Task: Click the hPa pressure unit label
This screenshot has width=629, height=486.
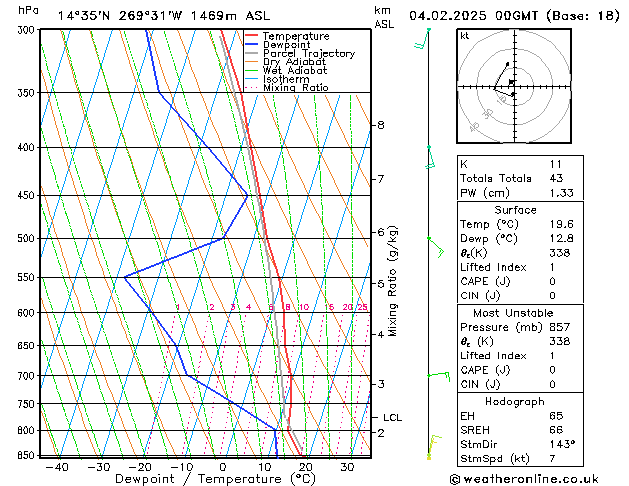Action: [28, 10]
